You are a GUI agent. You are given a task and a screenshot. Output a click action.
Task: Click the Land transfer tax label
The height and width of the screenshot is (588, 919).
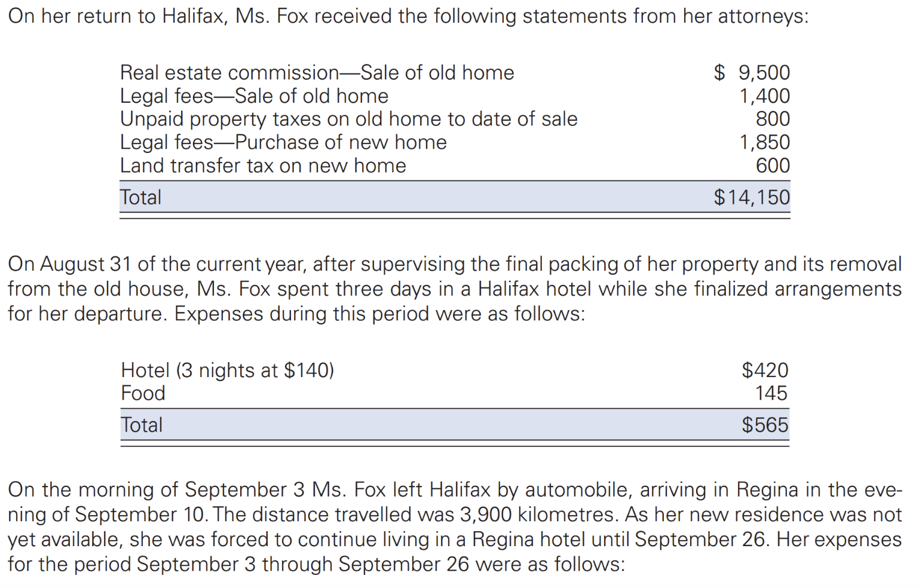(263, 166)
